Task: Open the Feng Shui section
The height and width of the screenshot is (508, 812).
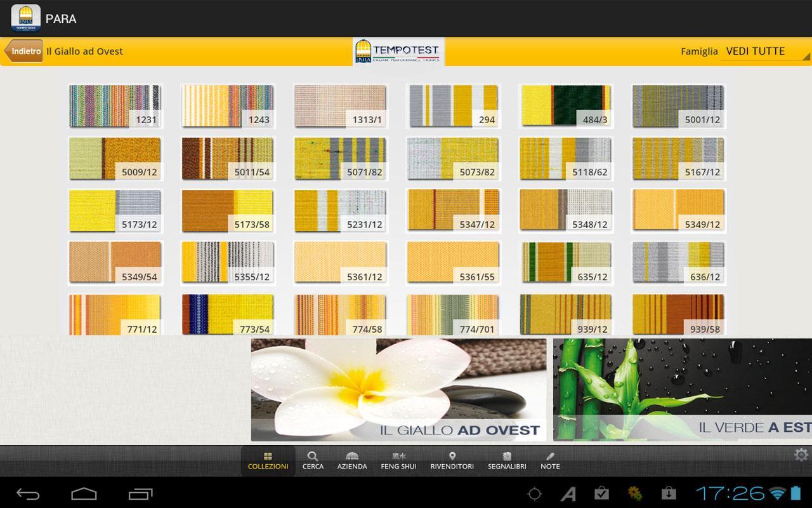Action: [398, 460]
